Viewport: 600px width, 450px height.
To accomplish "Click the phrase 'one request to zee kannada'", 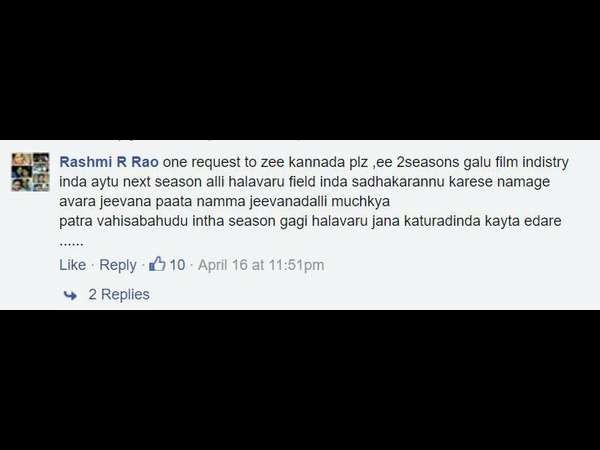I will (254, 162).
